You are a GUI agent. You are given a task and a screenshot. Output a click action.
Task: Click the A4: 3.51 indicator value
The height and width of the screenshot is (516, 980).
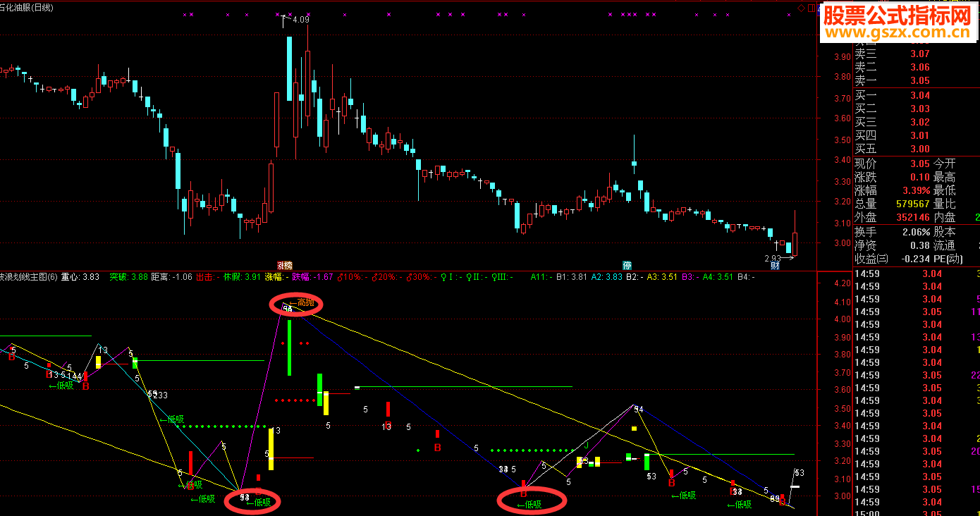pyautogui.click(x=719, y=277)
